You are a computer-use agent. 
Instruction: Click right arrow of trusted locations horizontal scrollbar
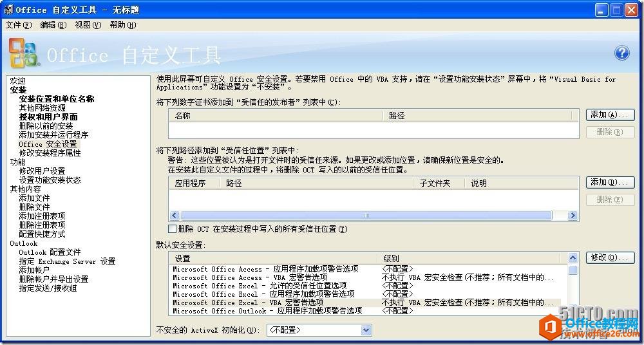pyautogui.click(x=573, y=216)
